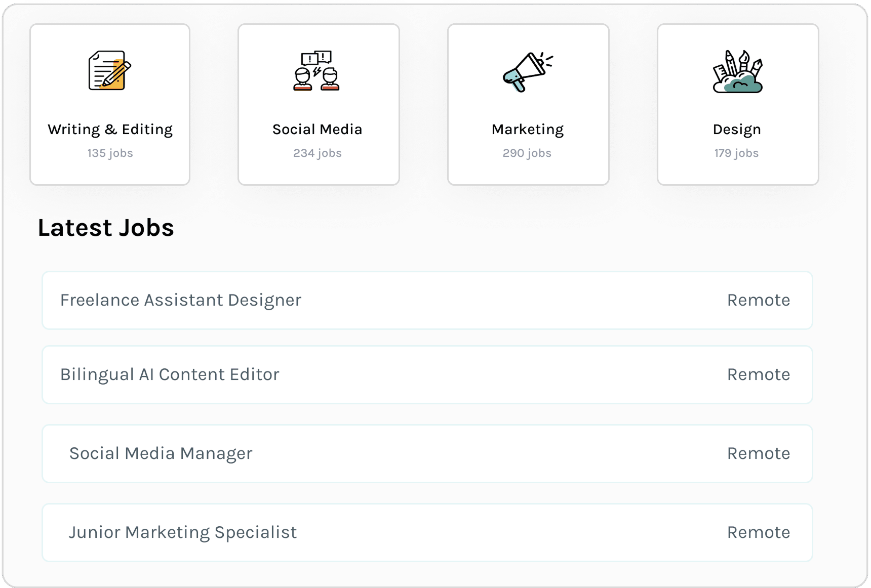Image resolution: width=871 pixels, height=588 pixels.
Task: Click the 290 jobs count
Action: (x=527, y=153)
